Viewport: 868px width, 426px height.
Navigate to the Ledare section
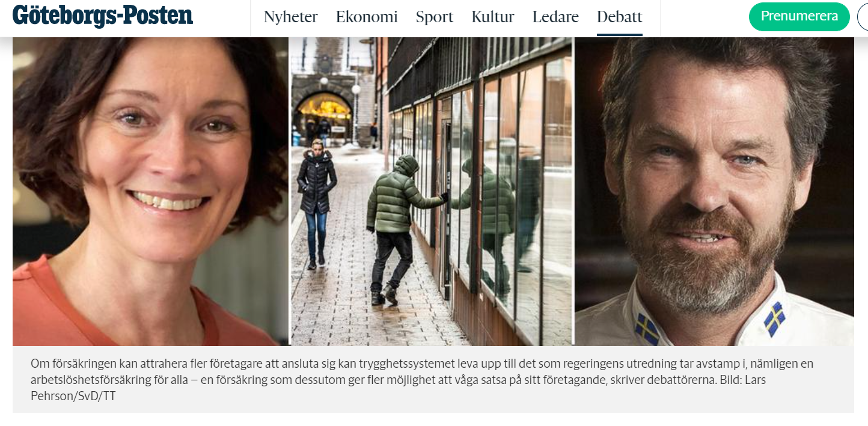[x=555, y=17]
